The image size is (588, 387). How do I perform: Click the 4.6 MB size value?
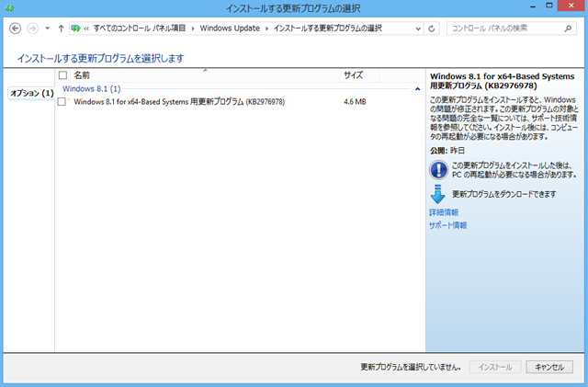(355, 102)
